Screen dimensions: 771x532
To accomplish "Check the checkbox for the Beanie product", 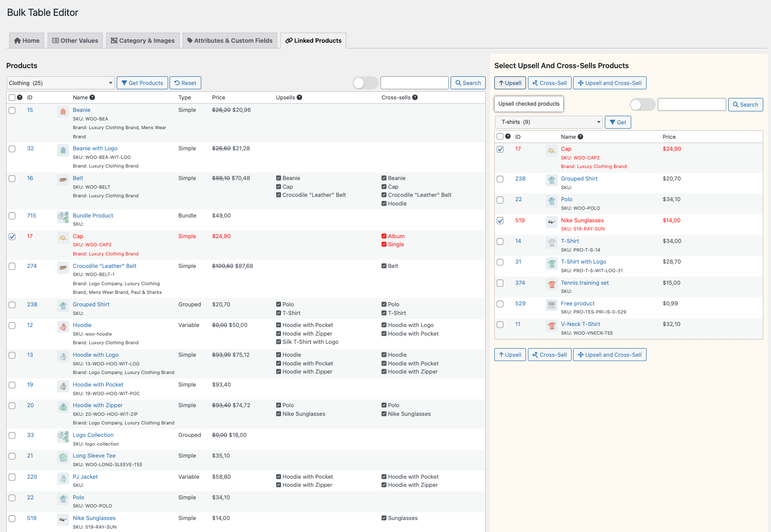I will pyautogui.click(x=12, y=110).
